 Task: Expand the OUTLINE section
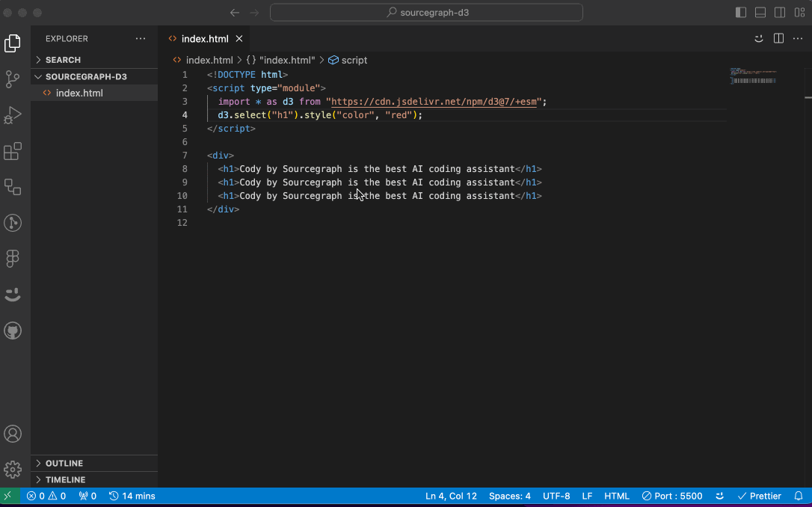[94, 464]
